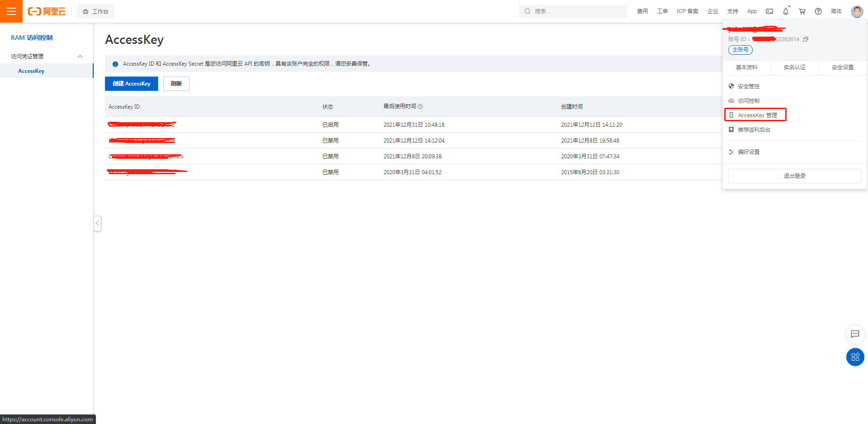Open the blue quick-tools floating button
868x424 pixels.
coord(855,357)
